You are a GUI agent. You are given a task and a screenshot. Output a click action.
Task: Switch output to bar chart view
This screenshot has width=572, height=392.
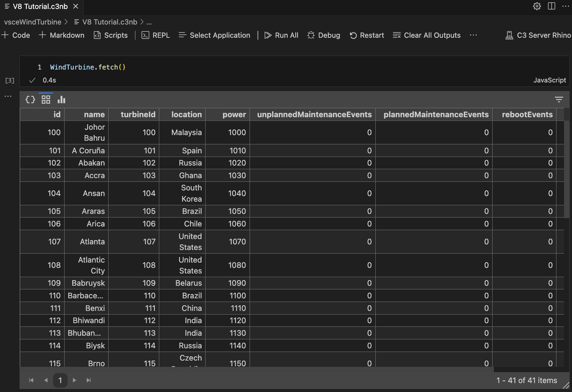[62, 100]
